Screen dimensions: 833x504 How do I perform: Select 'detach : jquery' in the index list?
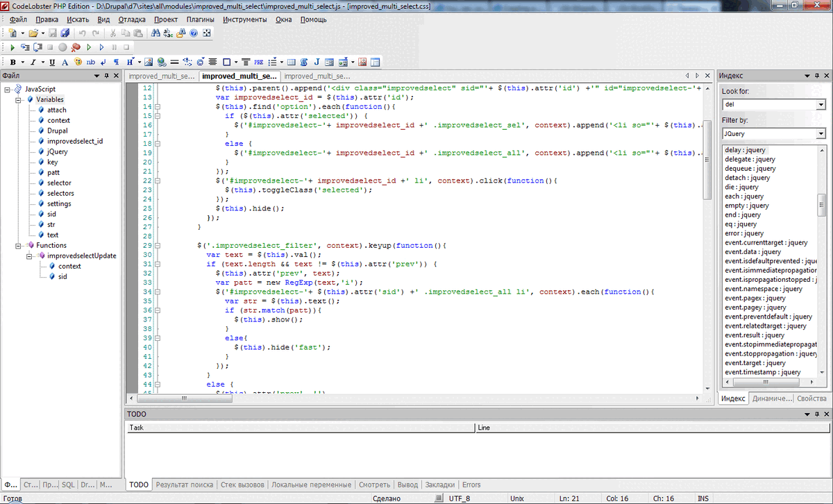746,178
